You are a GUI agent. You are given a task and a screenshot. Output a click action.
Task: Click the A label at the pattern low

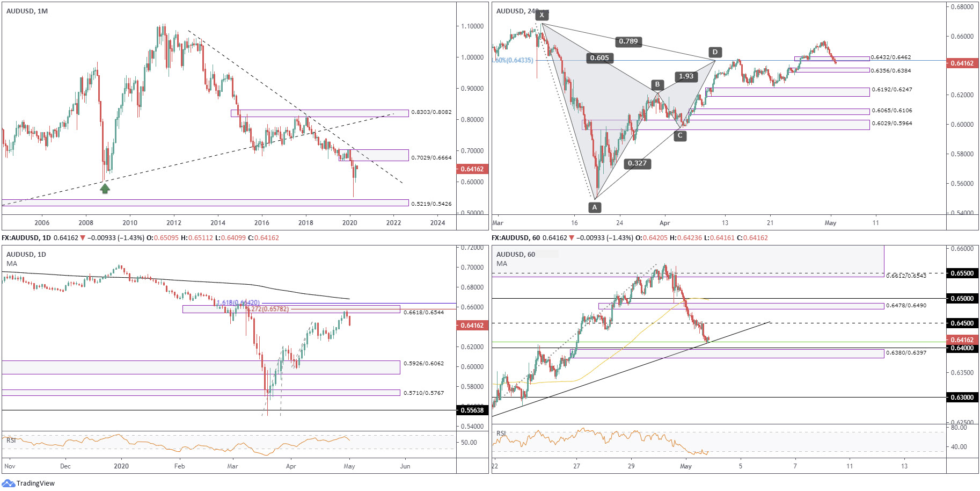click(x=594, y=206)
